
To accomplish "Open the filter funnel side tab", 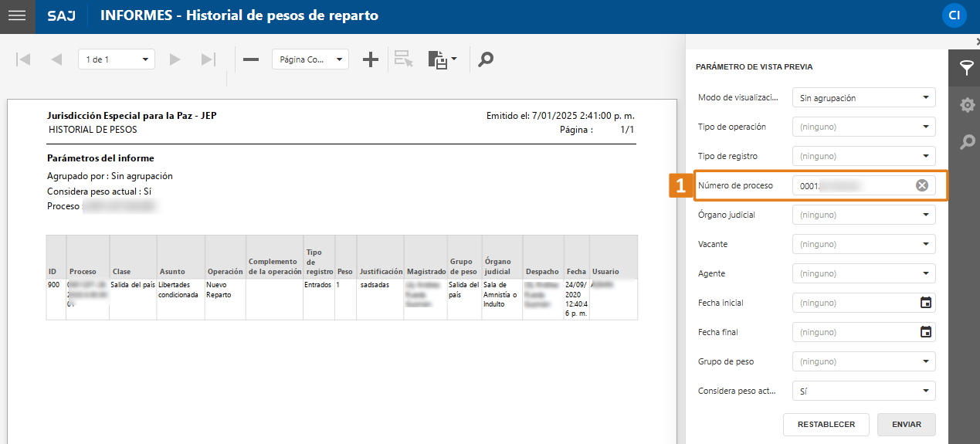I will [x=966, y=67].
